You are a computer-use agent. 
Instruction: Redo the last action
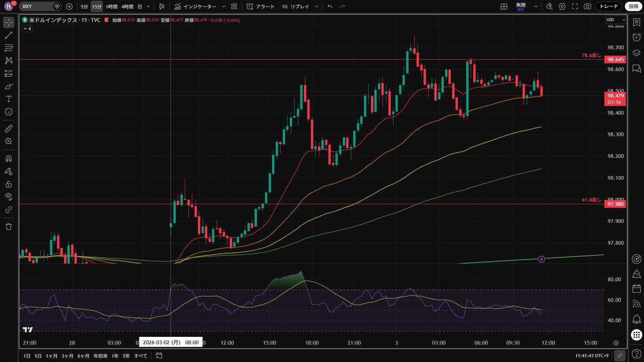(342, 6)
